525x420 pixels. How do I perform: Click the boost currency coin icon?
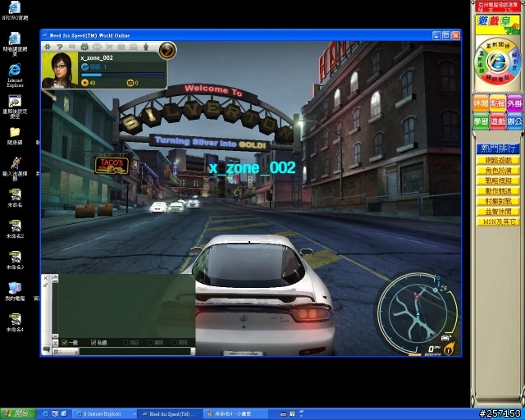coord(130,82)
